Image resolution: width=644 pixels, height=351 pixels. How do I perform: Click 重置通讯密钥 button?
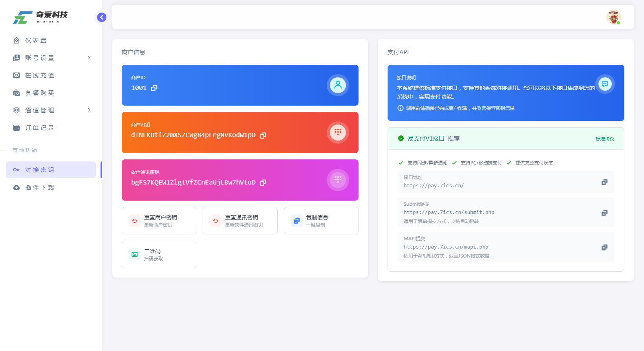pos(240,221)
